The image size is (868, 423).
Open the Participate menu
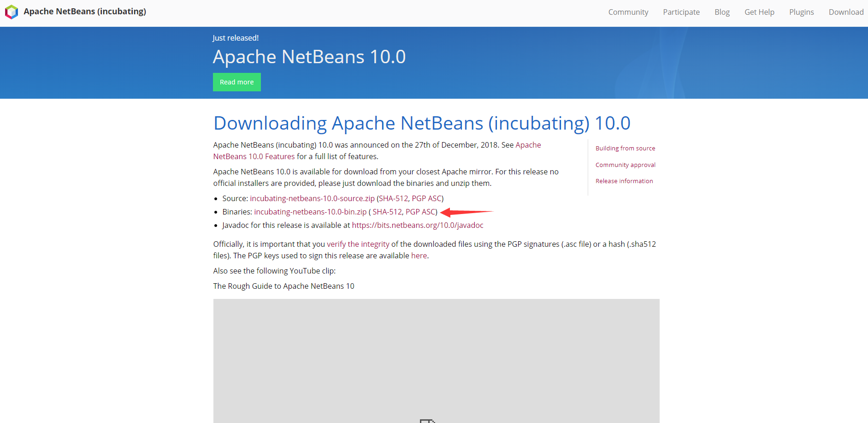(681, 12)
